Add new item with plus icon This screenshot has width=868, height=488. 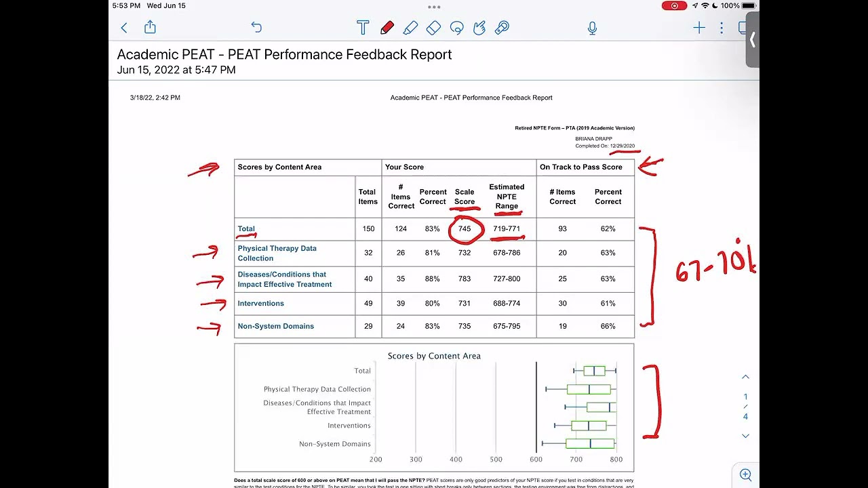point(699,28)
